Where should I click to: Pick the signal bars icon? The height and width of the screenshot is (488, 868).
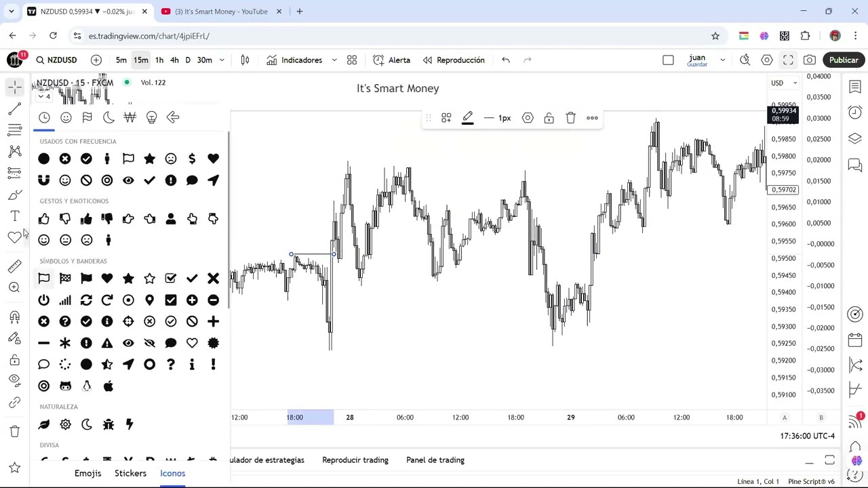(65, 300)
